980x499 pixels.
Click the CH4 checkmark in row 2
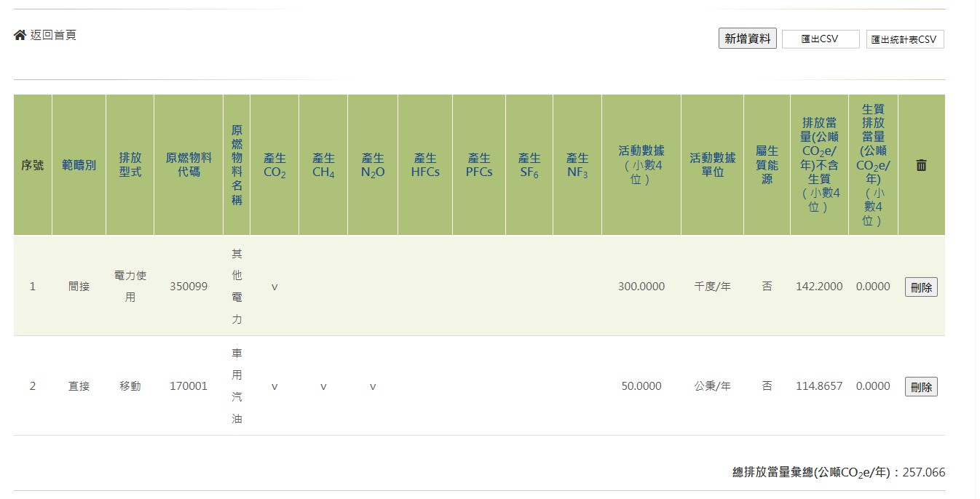(323, 387)
